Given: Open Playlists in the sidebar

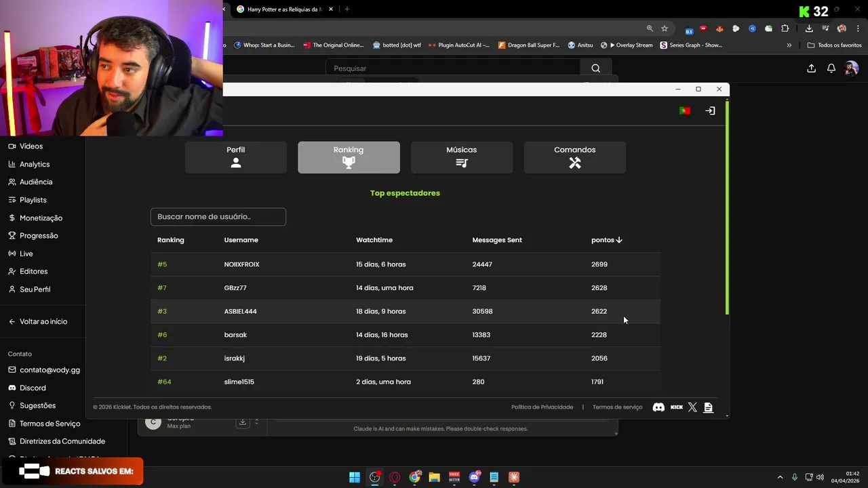Looking at the screenshot, I should point(33,200).
